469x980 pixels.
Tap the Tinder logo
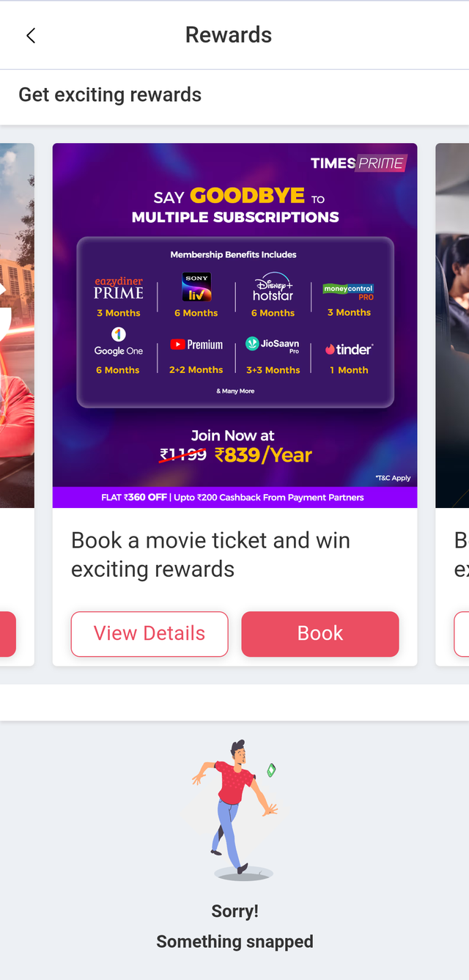click(349, 350)
